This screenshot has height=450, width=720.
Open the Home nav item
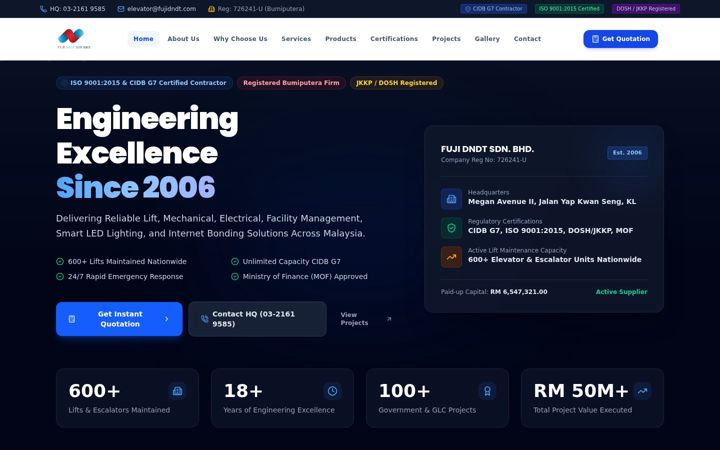pyautogui.click(x=143, y=39)
